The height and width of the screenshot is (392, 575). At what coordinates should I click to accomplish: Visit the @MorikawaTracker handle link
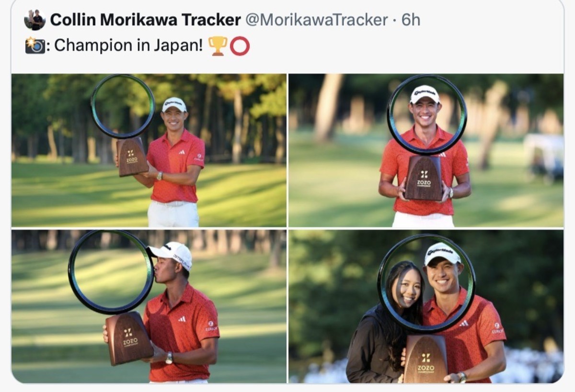316,20
